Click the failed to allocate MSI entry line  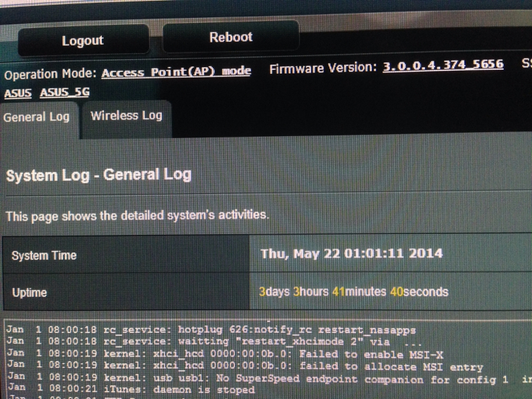pyautogui.click(x=245, y=366)
